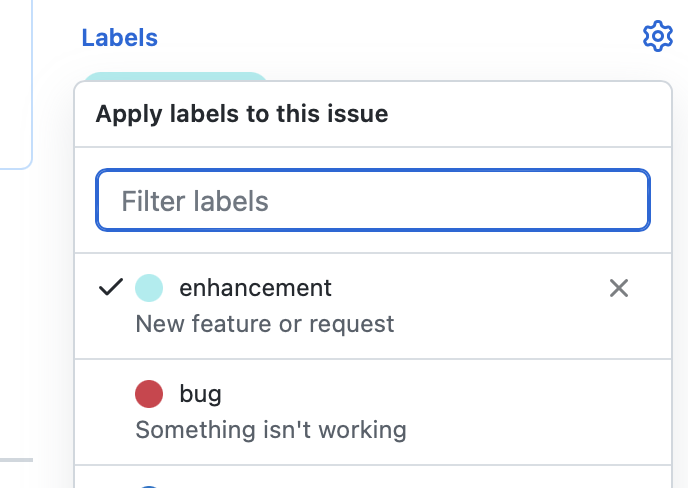Click the teal label pill behind the popup

click(175, 76)
